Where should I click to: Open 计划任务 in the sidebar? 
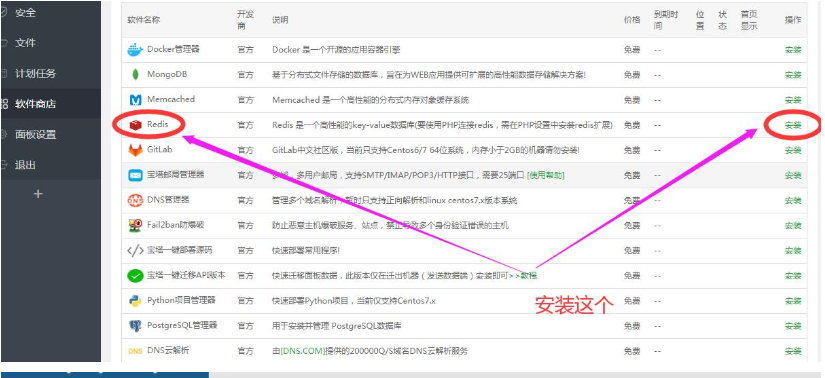pyautogui.click(x=35, y=74)
